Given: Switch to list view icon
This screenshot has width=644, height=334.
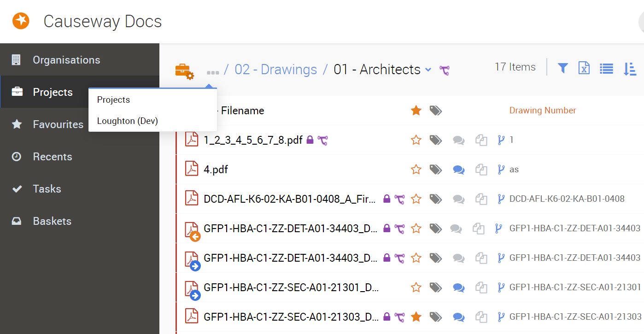Looking at the screenshot, I should tap(606, 69).
